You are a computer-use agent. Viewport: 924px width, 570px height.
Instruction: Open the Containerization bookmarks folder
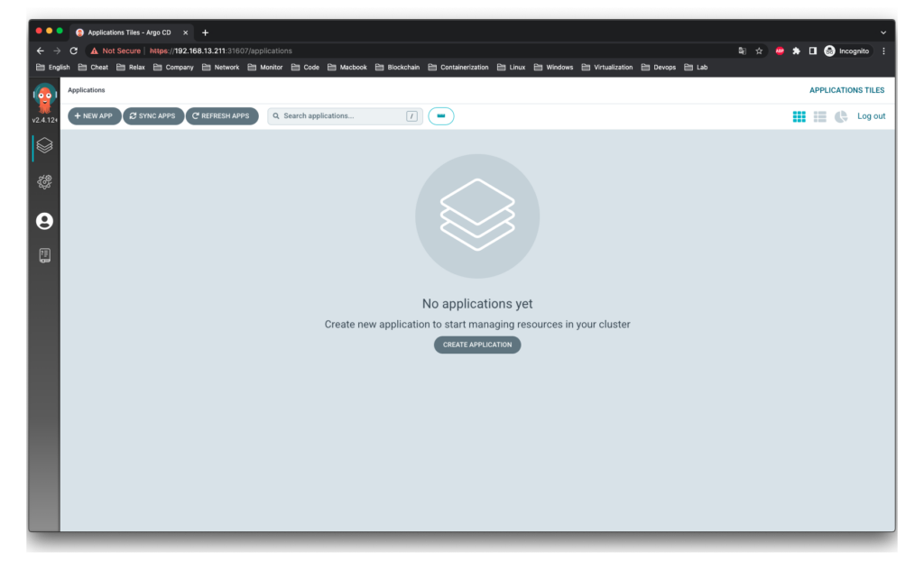point(457,67)
